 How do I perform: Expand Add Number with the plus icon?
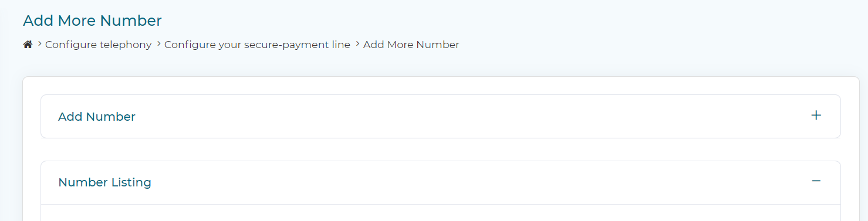(x=816, y=115)
